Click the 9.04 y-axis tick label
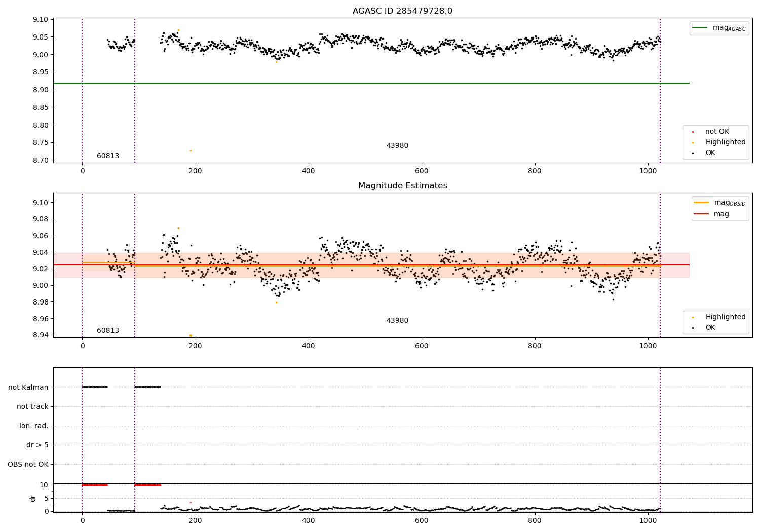 coord(40,252)
